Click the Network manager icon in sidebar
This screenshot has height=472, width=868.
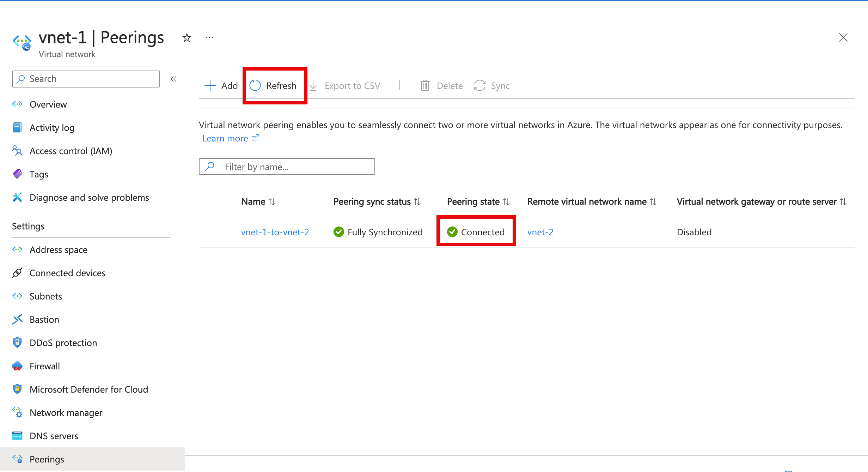pos(17,413)
